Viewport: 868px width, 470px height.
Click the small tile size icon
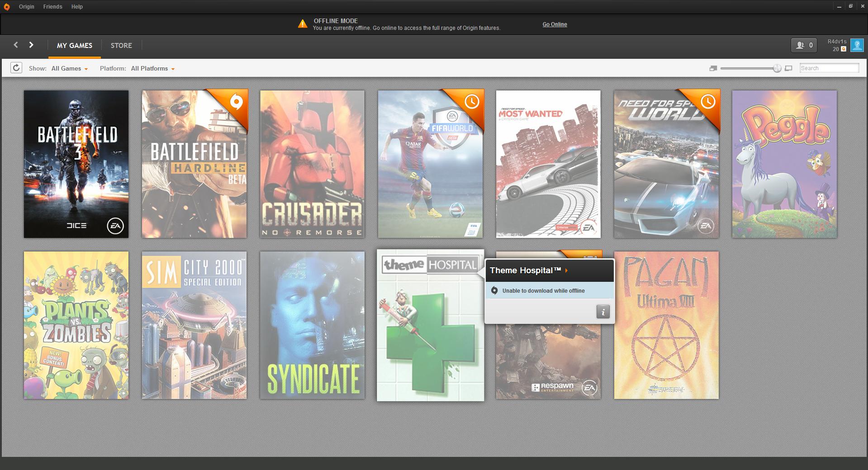(713, 68)
